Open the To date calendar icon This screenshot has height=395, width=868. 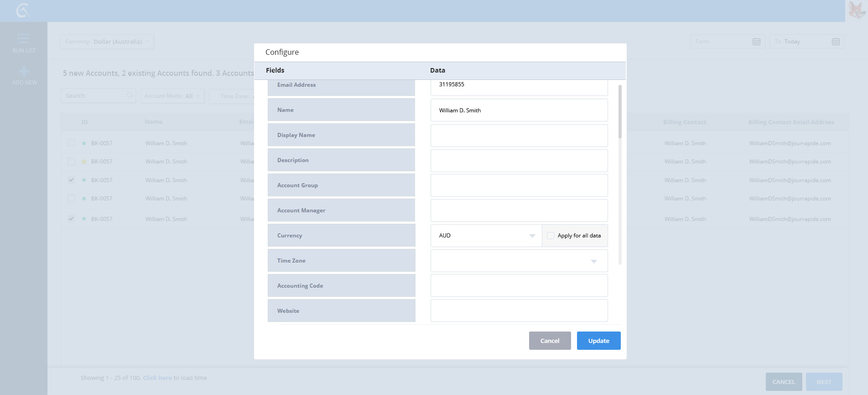835,42
